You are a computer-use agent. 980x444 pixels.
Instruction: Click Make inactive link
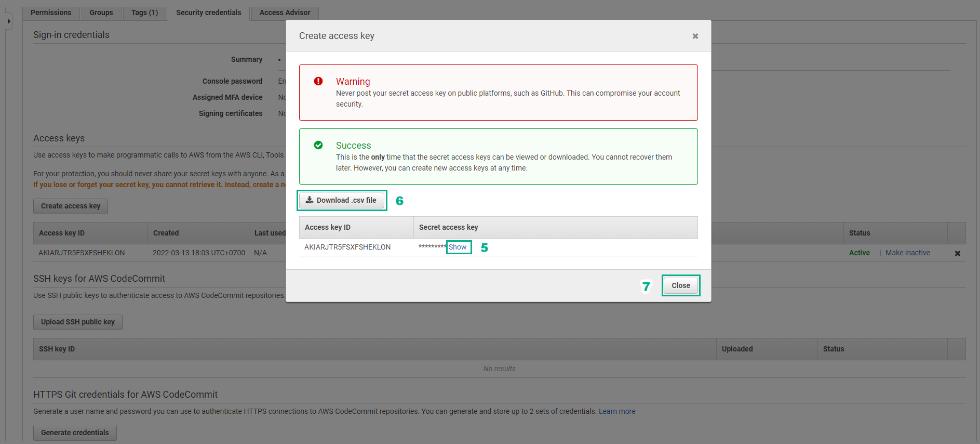[x=907, y=253]
